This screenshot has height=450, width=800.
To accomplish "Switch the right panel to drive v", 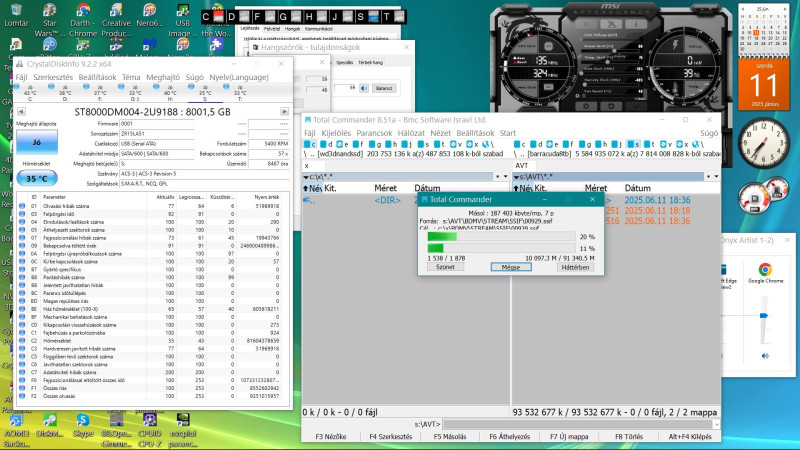I will click(666, 144).
